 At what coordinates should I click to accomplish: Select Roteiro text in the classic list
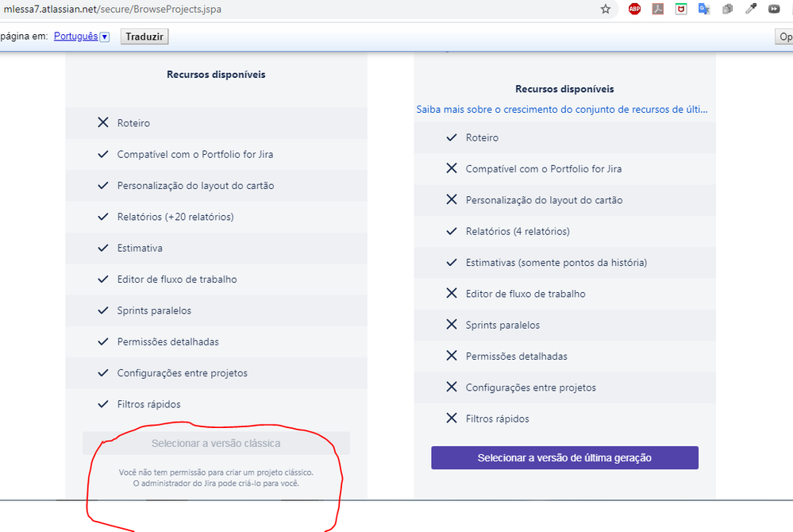[133, 123]
